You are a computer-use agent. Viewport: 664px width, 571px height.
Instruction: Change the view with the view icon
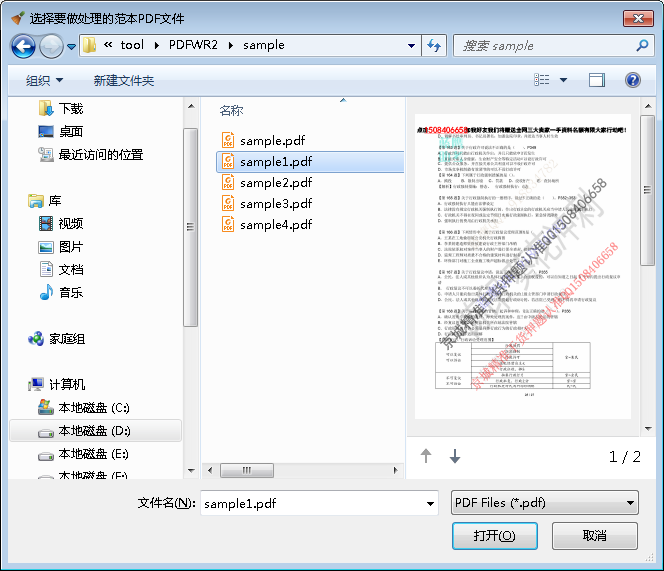542,80
